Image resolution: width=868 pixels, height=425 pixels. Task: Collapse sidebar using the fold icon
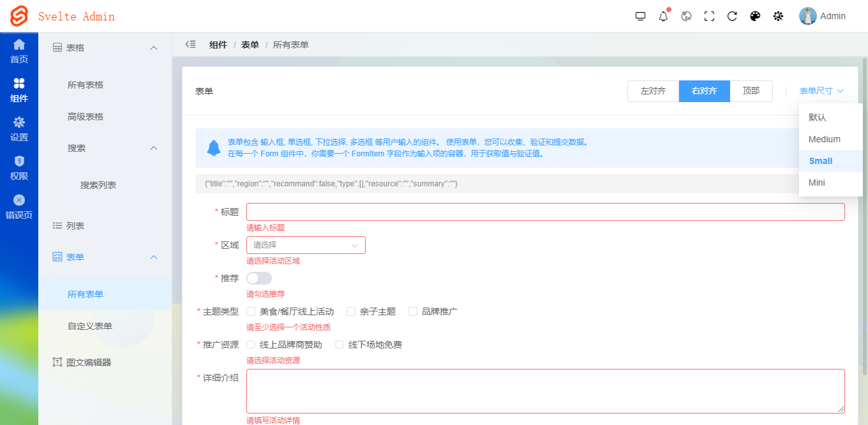190,45
